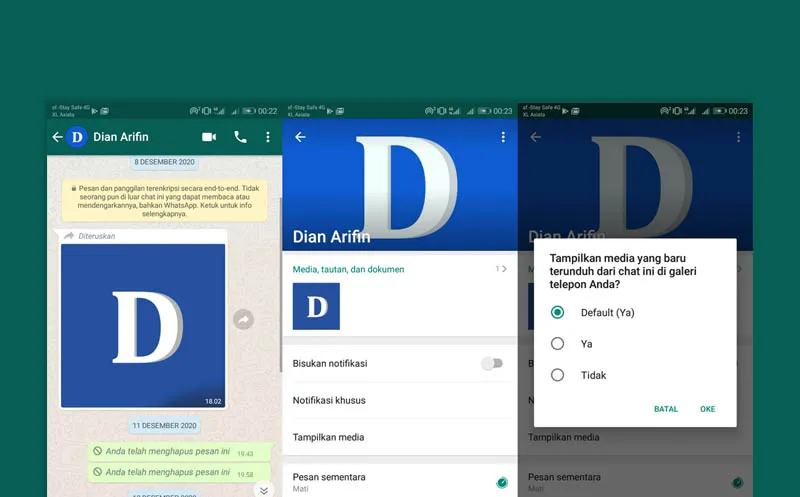Tap the voice call phone icon

coord(240,137)
